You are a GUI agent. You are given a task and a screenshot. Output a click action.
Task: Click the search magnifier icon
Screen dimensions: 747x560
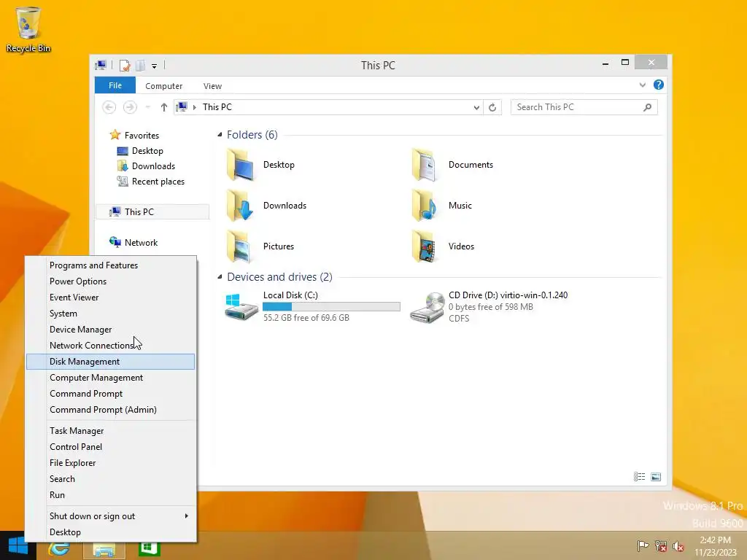647,107
